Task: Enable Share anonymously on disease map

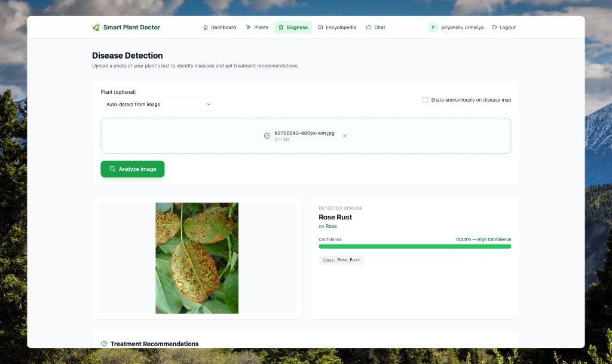Action: click(425, 100)
